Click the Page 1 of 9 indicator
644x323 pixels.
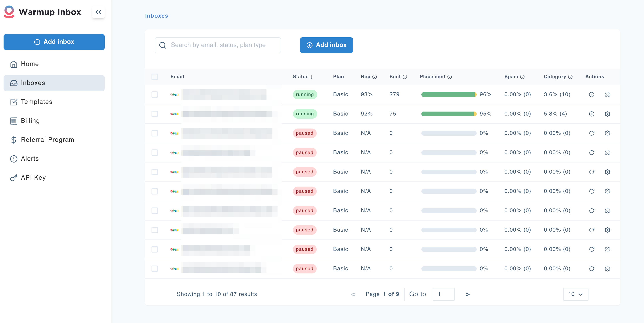click(x=382, y=294)
